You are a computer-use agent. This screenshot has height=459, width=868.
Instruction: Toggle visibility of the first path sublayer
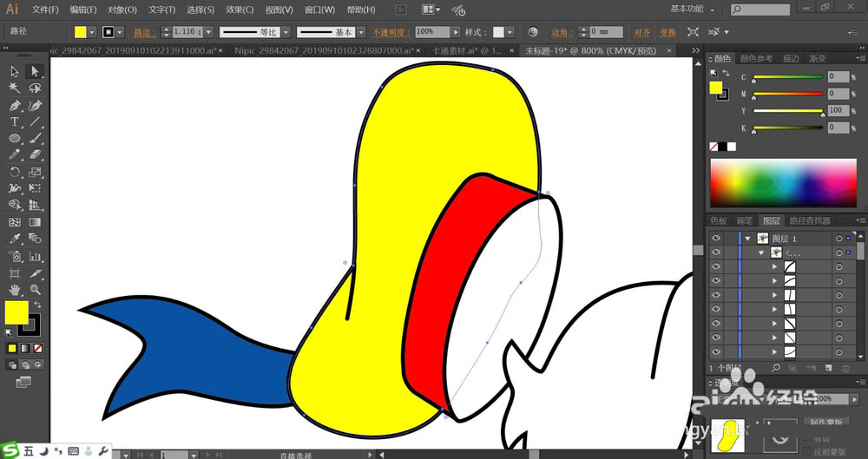tap(716, 266)
